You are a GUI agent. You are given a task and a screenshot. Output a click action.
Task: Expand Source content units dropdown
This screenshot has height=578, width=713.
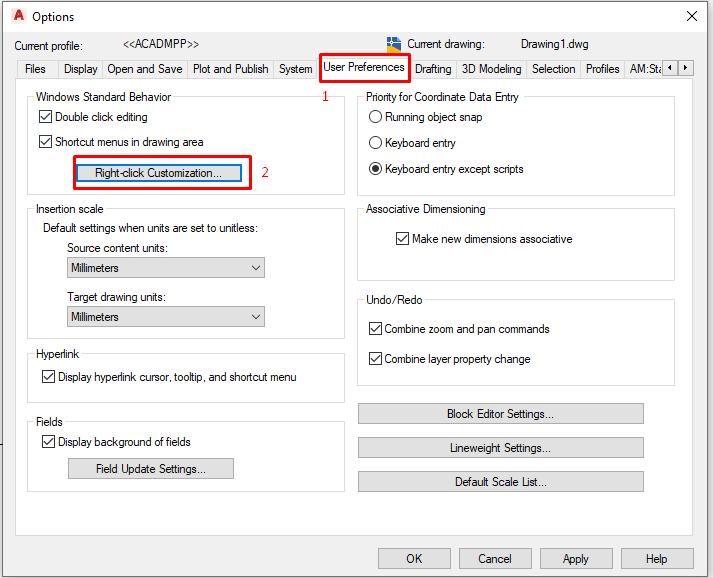[166, 268]
